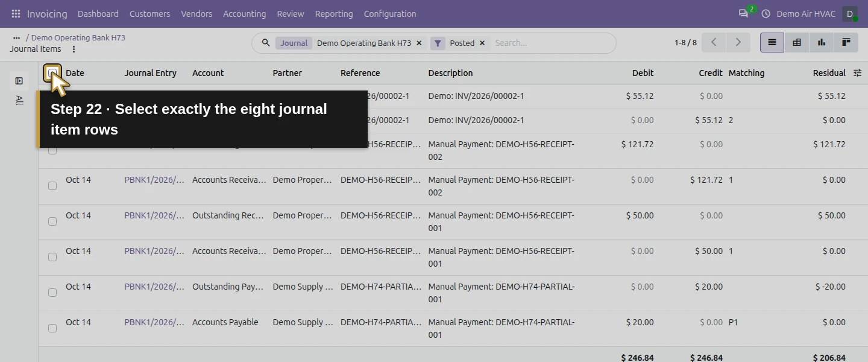Sort by the Description column
The height and width of the screenshot is (362, 868).
tap(450, 73)
